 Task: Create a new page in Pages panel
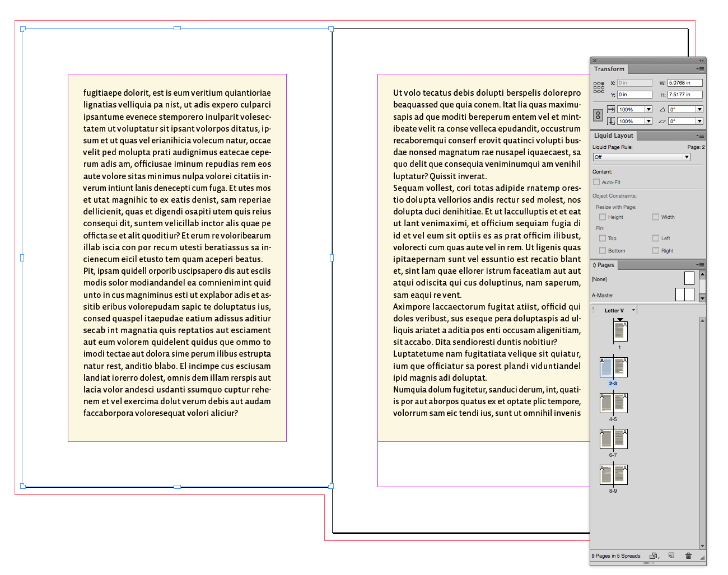pyautogui.click(x=671, y=556)
